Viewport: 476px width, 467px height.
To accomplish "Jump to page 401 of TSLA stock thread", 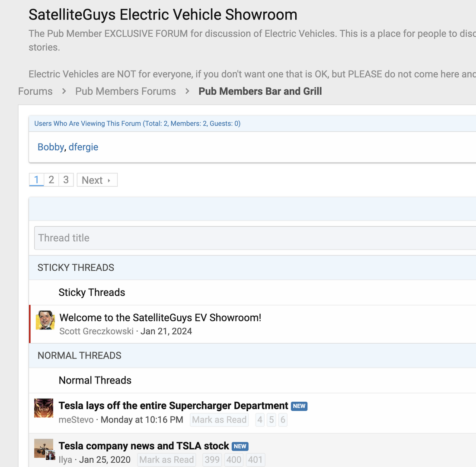I will (256, 460).
